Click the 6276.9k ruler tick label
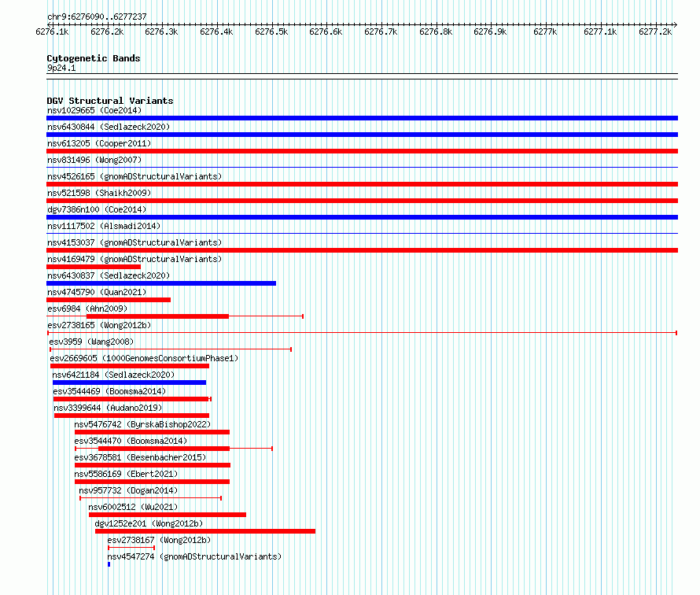This screenshot has width=700, height=595. coord(490,31)
